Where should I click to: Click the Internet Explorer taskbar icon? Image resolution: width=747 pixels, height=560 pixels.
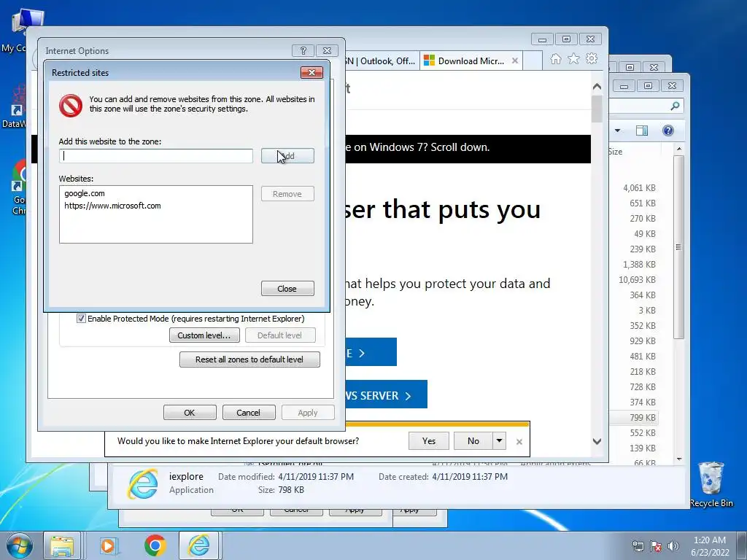click(198, 545)
